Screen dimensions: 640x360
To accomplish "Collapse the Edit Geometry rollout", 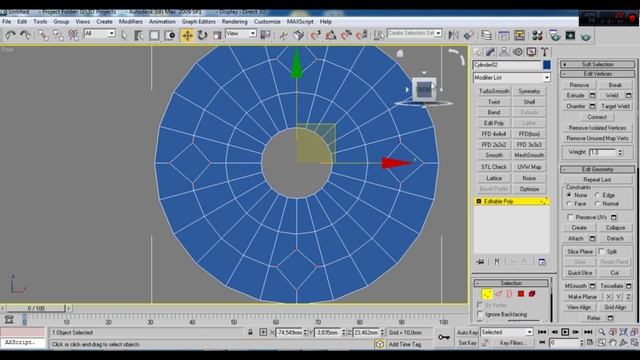I will pyautogui.click(x=598, y=169).
